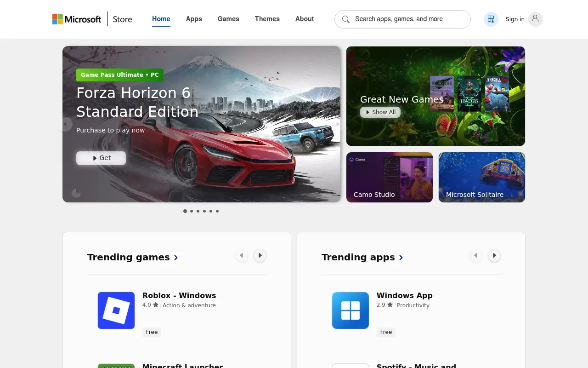Image resolution: width=588 pixels, height=368 pixels.
Task: Select the first carousel dot
Action: 185,211
